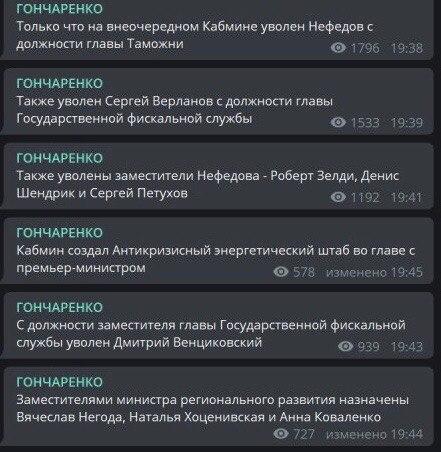
Task: Click the eye icon next to 1192 views
Action: (338, 197)
